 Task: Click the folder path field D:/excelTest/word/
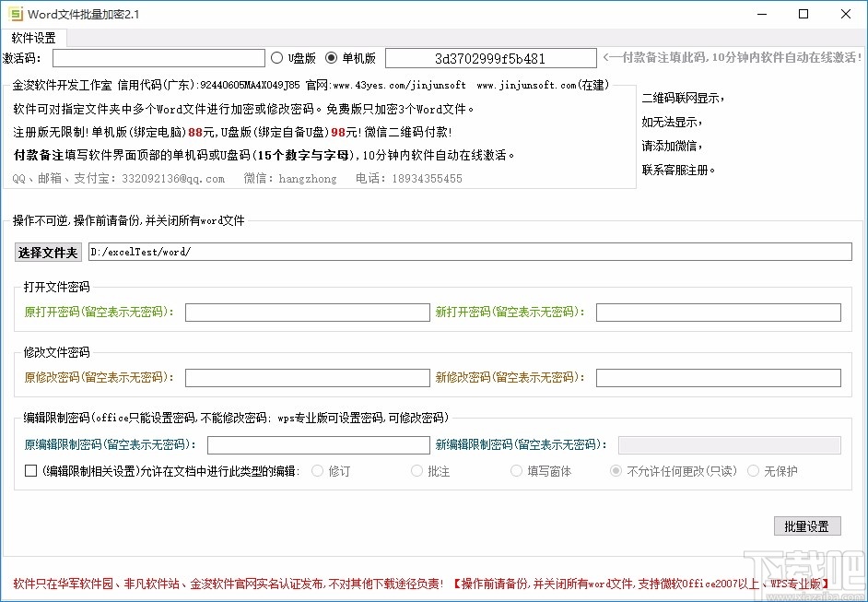point(470,251)
